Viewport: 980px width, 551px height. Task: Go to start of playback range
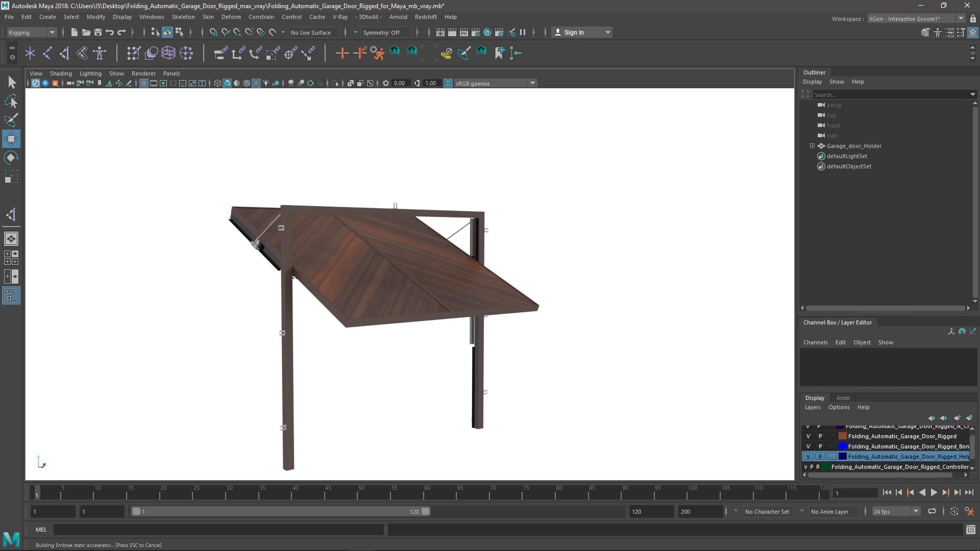tap(887, 492)
